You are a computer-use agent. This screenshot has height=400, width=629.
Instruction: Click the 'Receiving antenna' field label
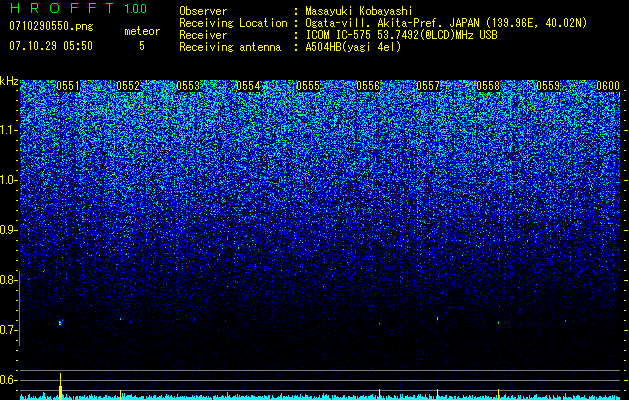(230, 47)
